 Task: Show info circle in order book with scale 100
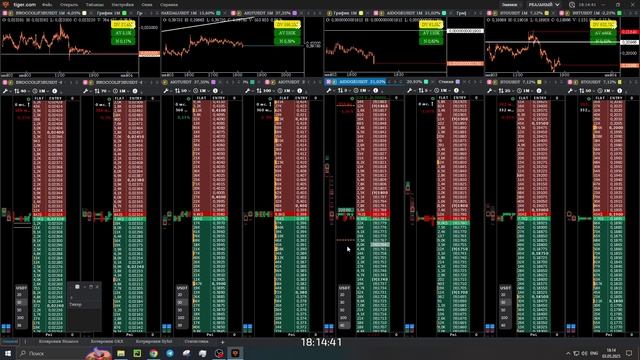click(x=300, y=91)
